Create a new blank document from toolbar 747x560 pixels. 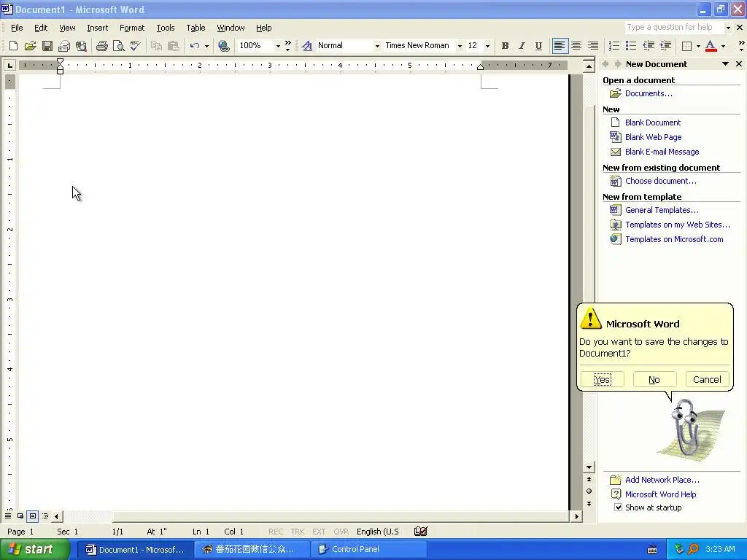pos(13,46)
